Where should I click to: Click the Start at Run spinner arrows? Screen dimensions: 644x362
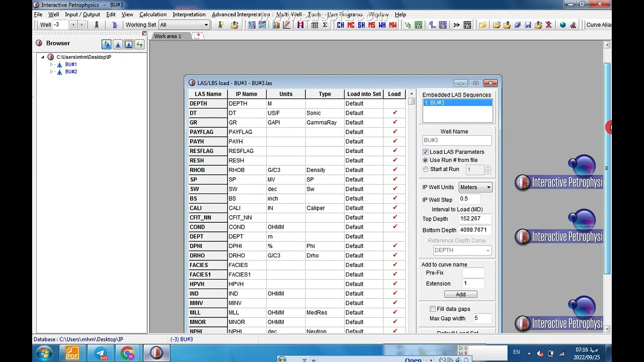click(x=488, y=169)
